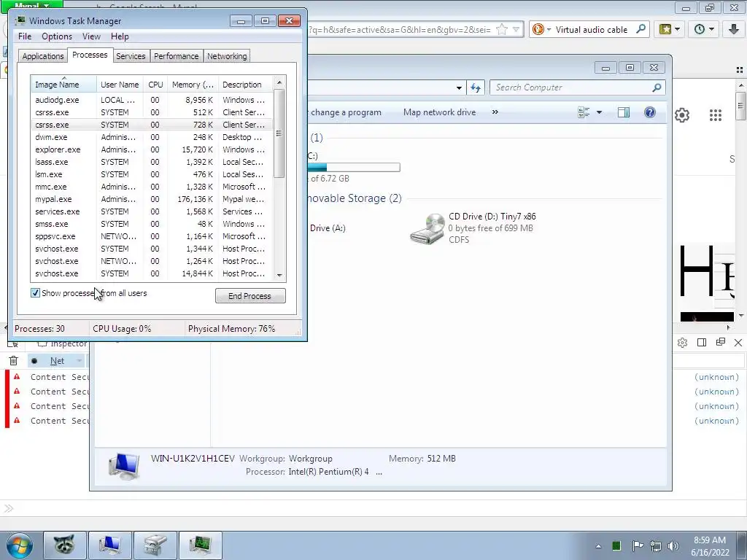
Task: Select the mypal.exe process row
Action: click(x=151, y=199)
